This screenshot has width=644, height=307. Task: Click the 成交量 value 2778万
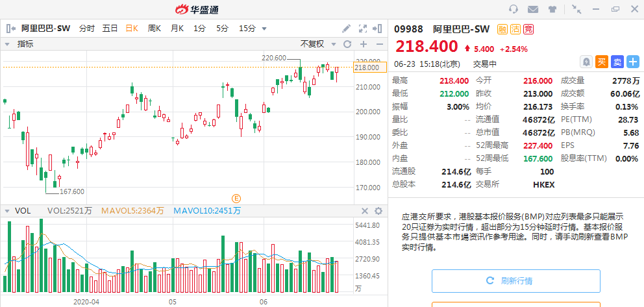pos(626,81)
